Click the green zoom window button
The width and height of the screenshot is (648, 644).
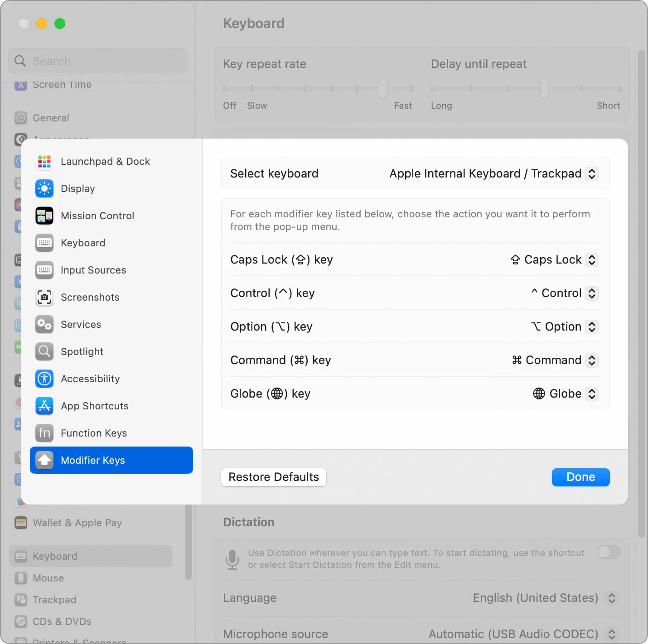pos(60,24)
